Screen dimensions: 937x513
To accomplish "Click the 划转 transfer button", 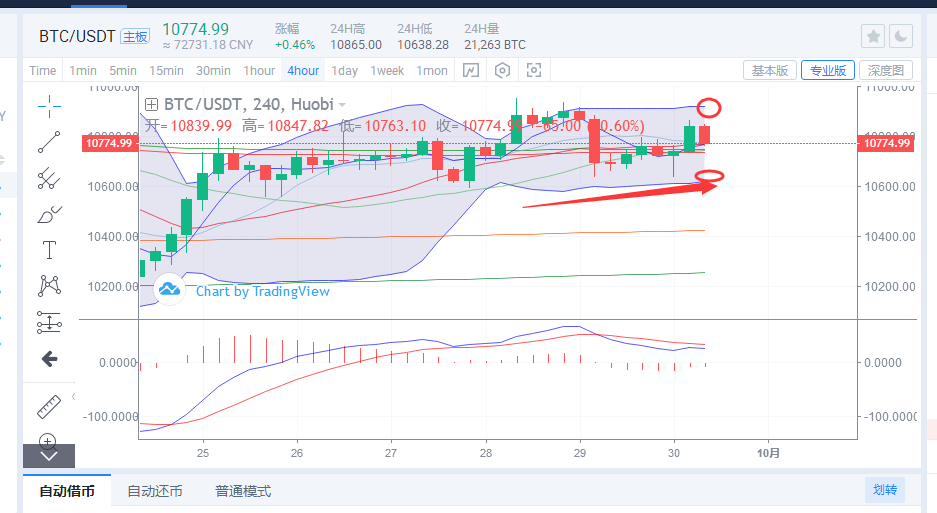I will (x=885, y=490).
